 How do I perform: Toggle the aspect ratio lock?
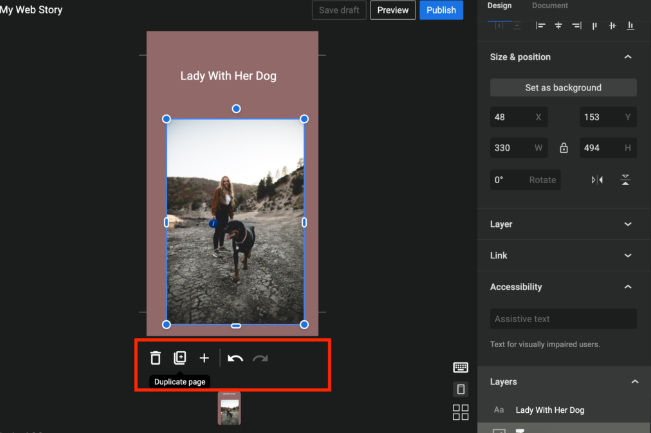[564, 148]
